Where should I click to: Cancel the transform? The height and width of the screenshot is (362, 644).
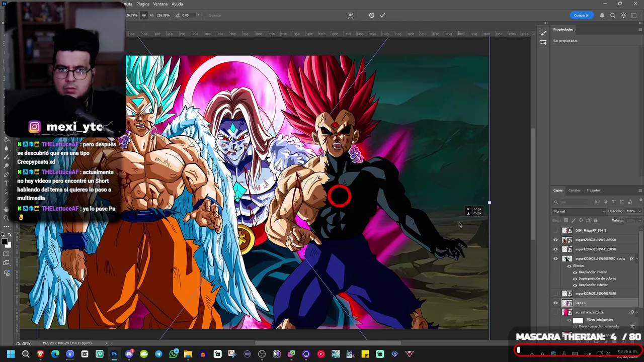click(x=372, y=15)
